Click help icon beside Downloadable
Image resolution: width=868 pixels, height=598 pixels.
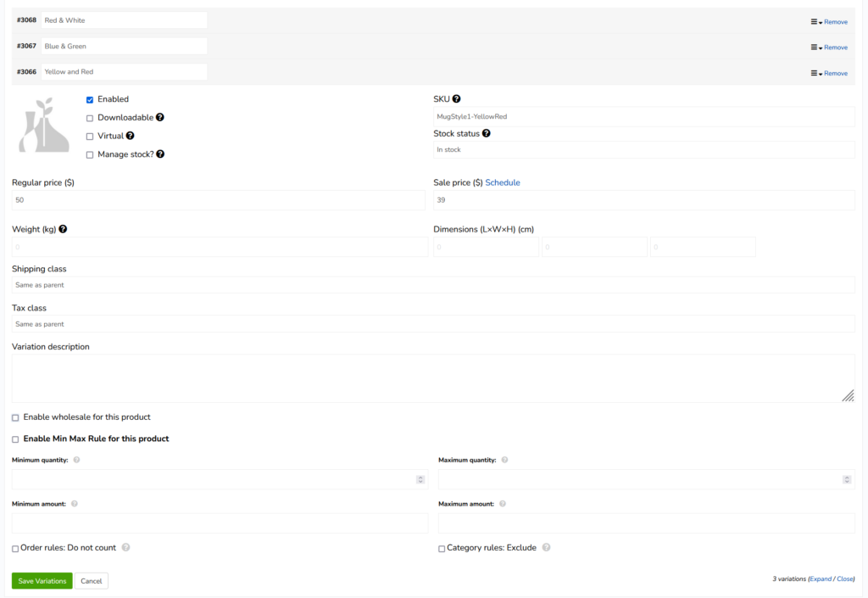point(160,118)
